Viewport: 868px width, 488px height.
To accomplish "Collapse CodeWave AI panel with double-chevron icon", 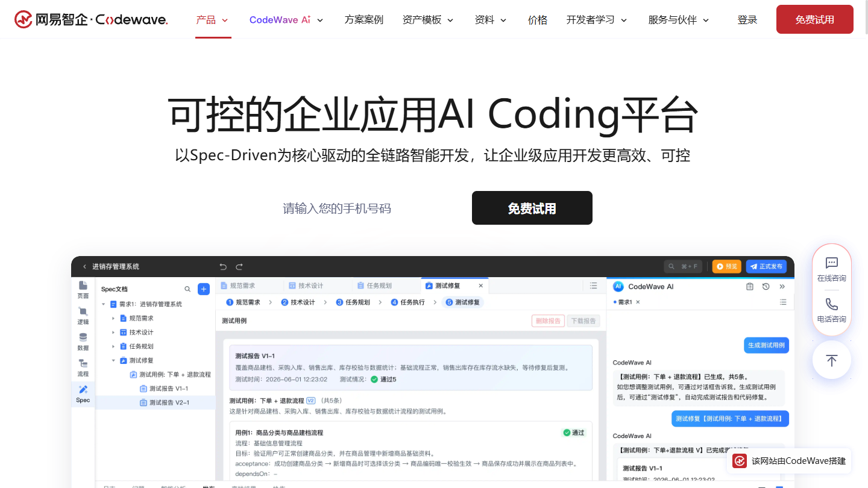I will tap(782, 287).
